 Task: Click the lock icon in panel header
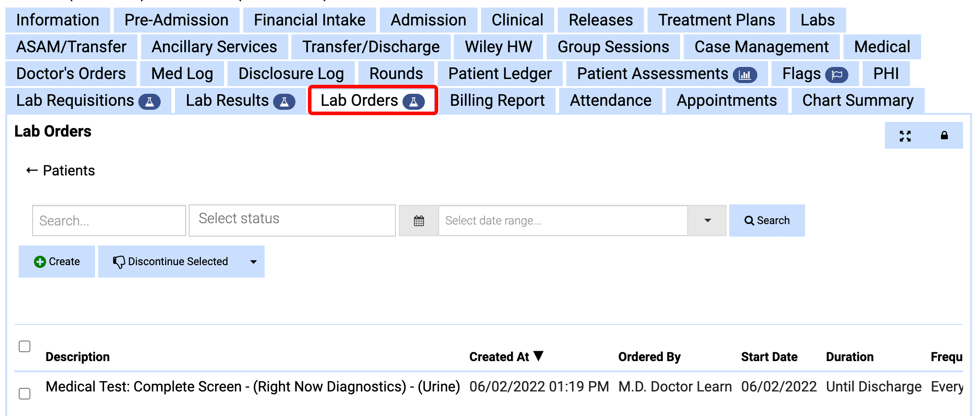point(944,135)
